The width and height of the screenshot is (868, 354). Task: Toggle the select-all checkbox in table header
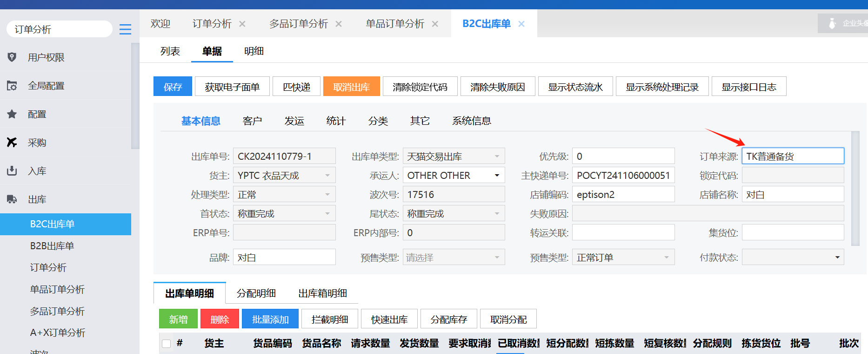166,344
